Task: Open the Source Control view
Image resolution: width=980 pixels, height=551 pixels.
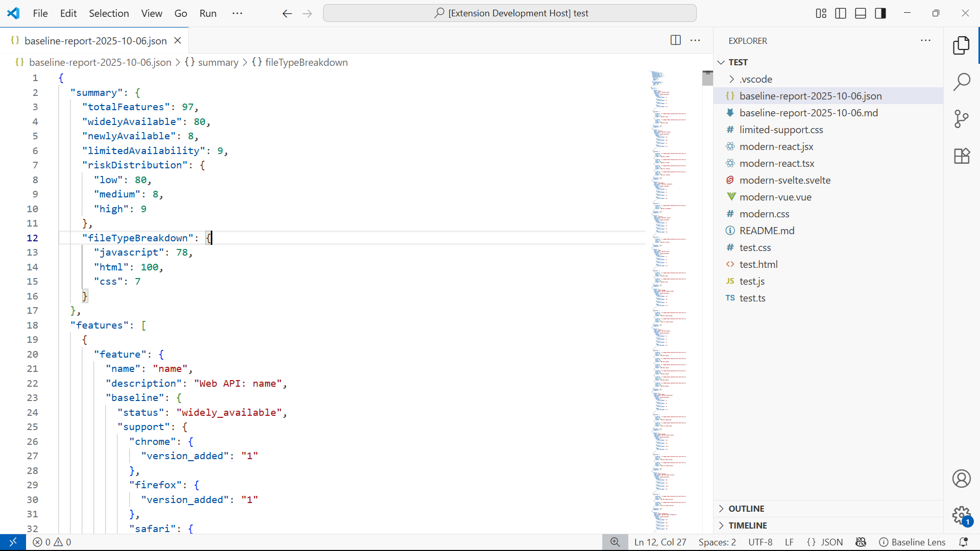Action: [962, 119]
